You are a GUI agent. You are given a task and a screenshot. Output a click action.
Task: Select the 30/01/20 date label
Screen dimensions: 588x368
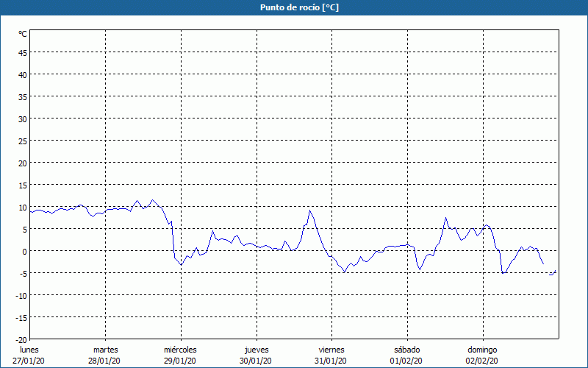(256, 361)
